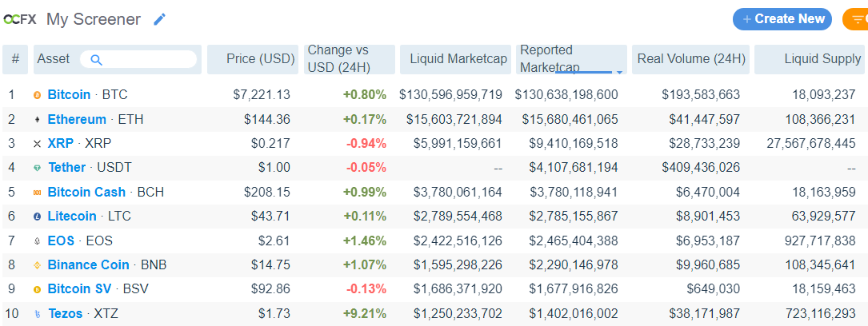868x326 pixels.
Task: Open the Bitcoin Cash asset link
Action: click(x=86, y=192)
